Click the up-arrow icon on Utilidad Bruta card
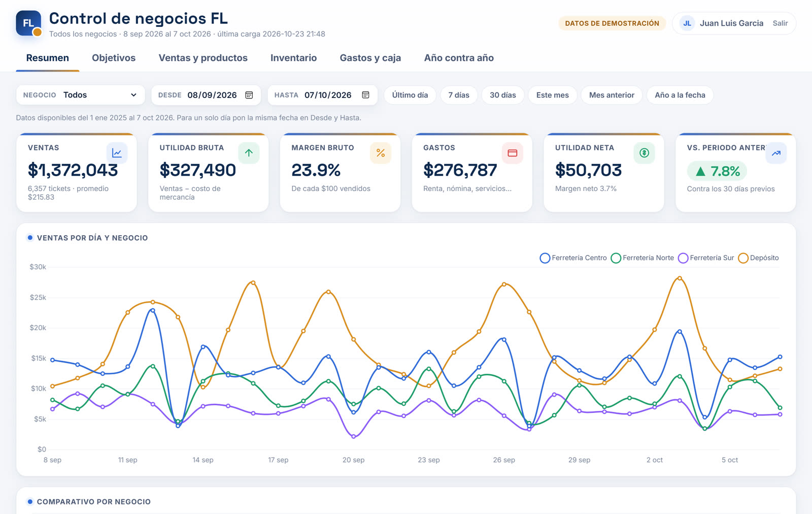 249,153
